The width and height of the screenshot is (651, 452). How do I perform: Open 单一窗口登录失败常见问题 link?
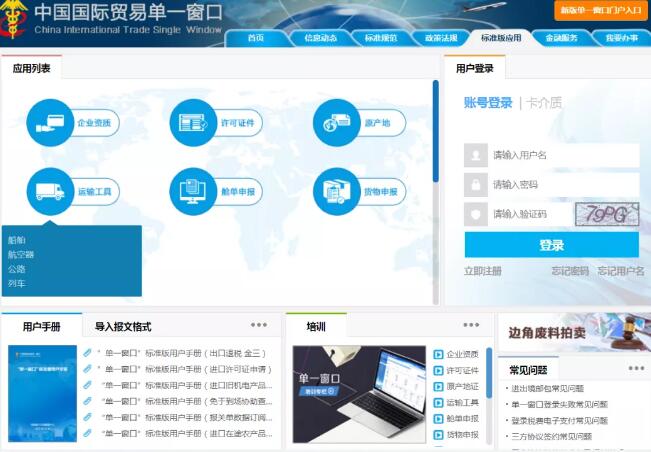pyautogui.click(x=559, y=404)
